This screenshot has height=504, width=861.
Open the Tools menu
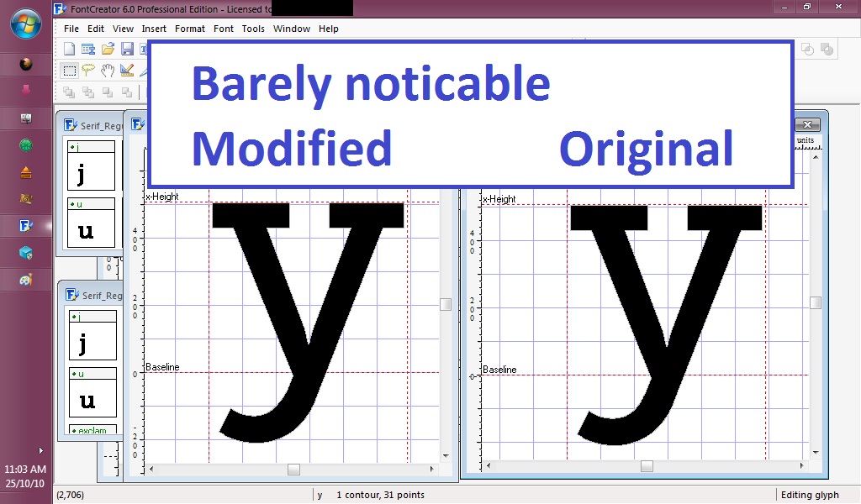click(253, 29)
